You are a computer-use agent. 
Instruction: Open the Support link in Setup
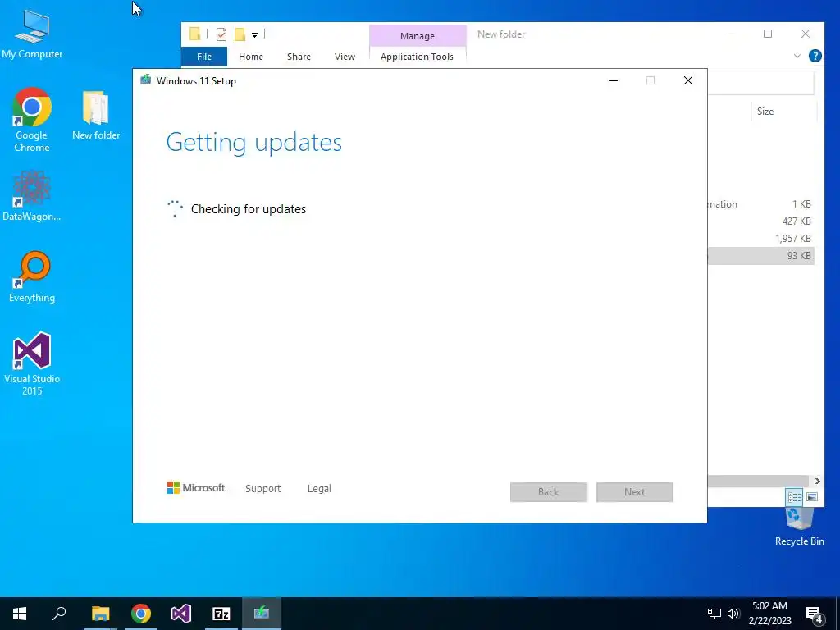tap(263, 489)
